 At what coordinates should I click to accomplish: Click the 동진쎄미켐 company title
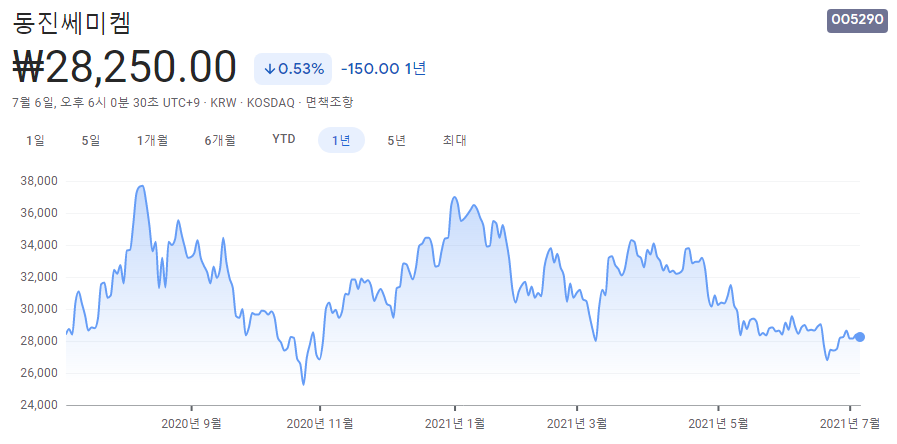coord(72,23)
